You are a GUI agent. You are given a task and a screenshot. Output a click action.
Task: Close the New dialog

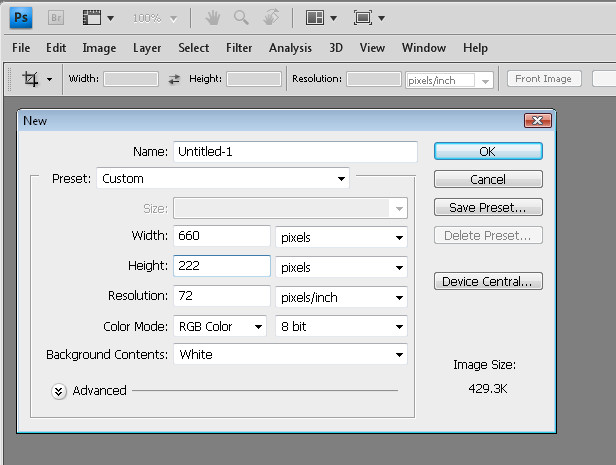[538, 120]
